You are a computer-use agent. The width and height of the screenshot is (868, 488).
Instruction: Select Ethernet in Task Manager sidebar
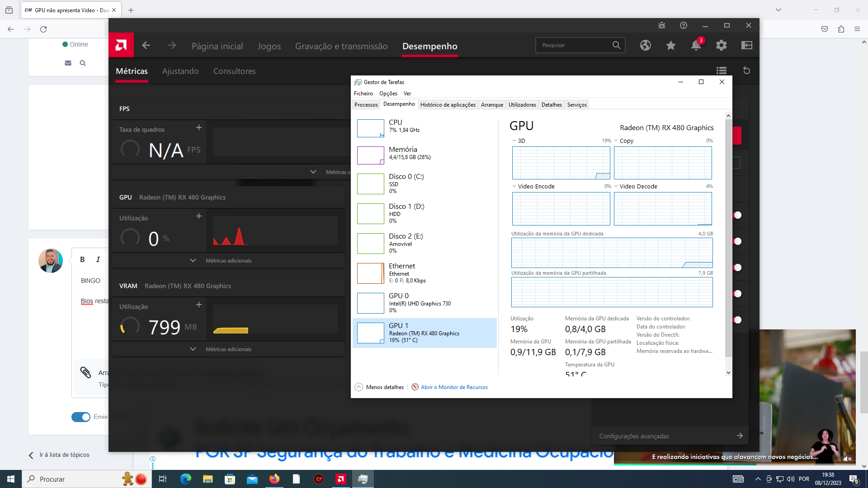tap(425, 273)
